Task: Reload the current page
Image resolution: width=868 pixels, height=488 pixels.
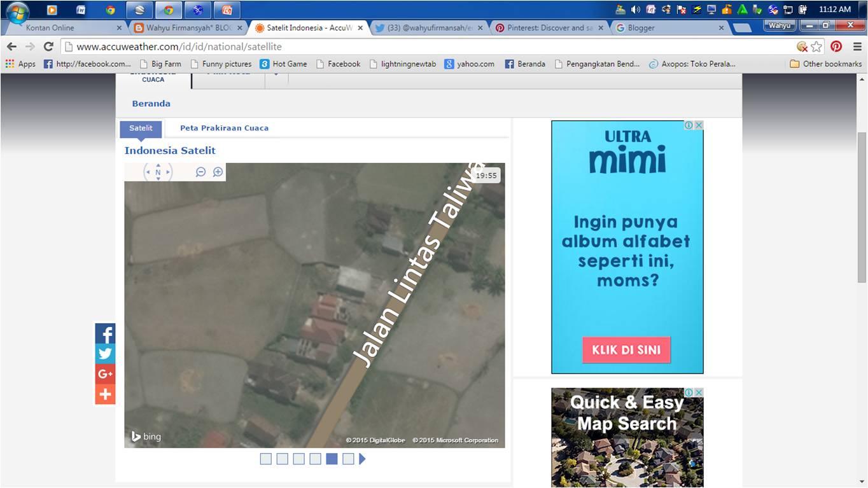Action: pos(48,46)
